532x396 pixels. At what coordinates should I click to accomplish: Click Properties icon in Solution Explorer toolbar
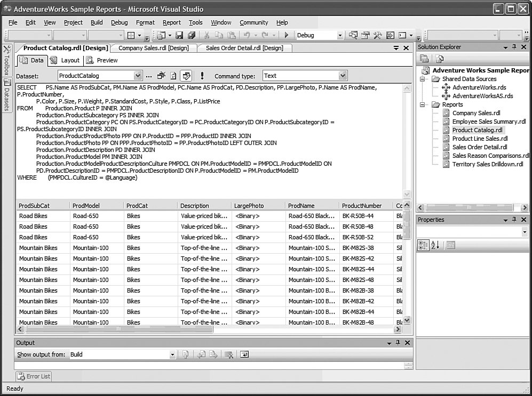click(x=424, y=59)
